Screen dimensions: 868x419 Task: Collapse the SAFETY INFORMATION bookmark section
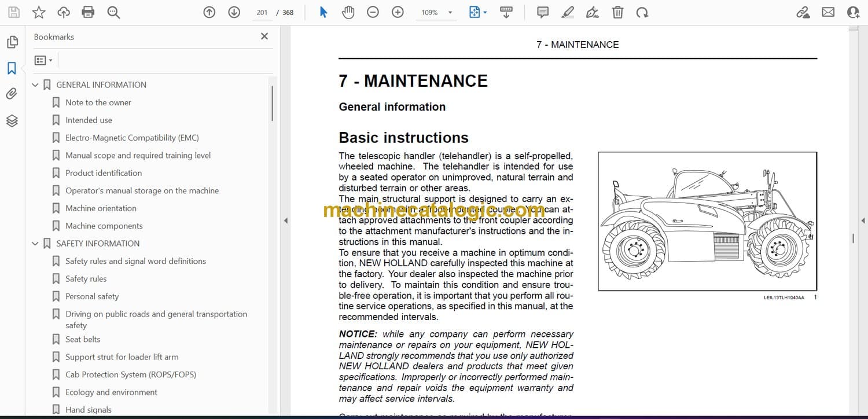[35, 244]
